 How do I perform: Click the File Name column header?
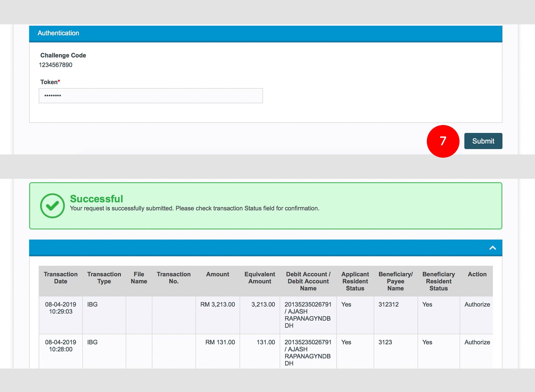(139, 278)
